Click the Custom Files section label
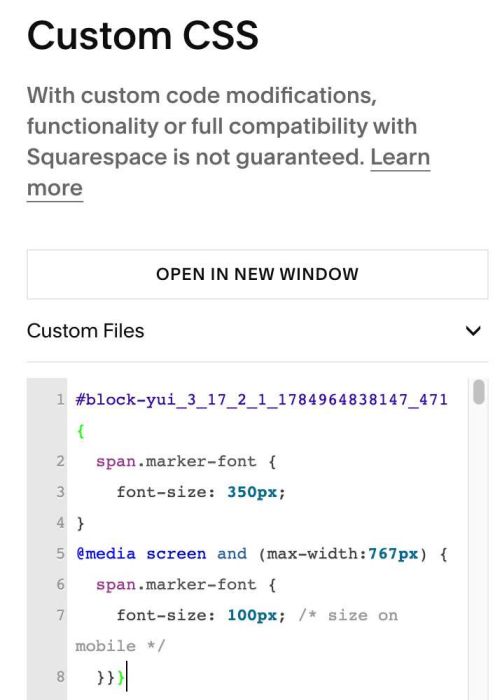This screenshot has width=500, height=700. click(85, 331)
